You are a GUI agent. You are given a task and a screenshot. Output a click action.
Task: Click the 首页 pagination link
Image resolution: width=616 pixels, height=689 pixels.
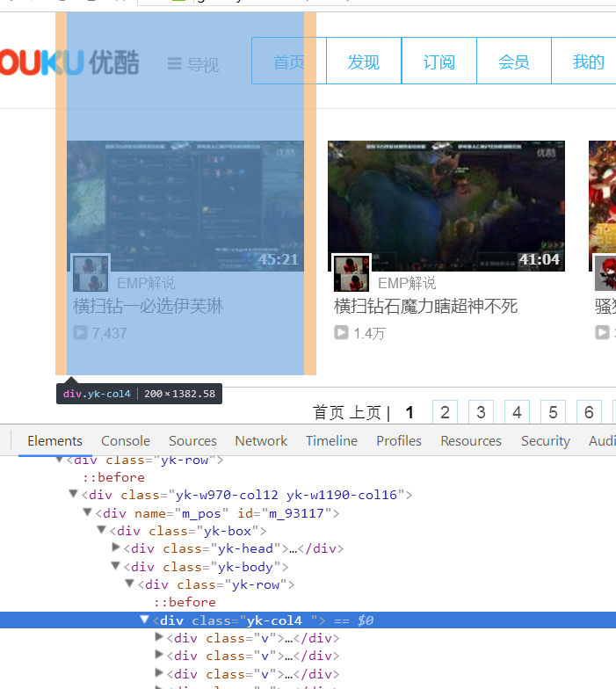point(329,413)
